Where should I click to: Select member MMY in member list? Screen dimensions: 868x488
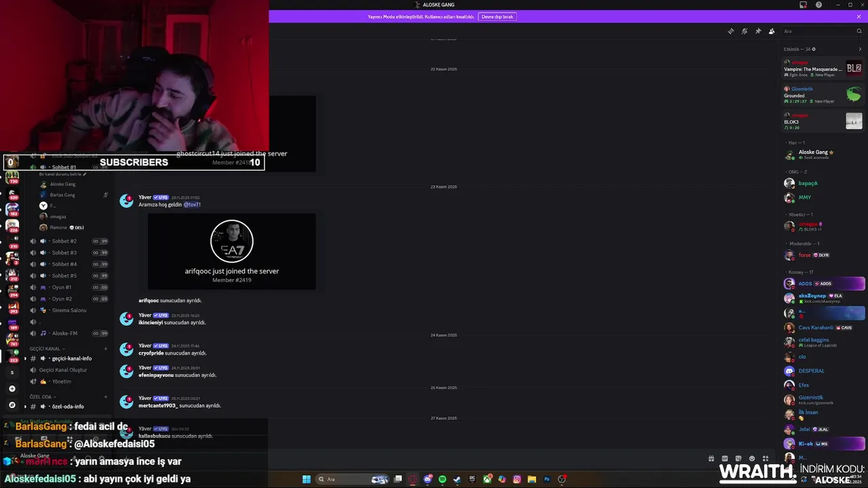(x=823, y=197)
